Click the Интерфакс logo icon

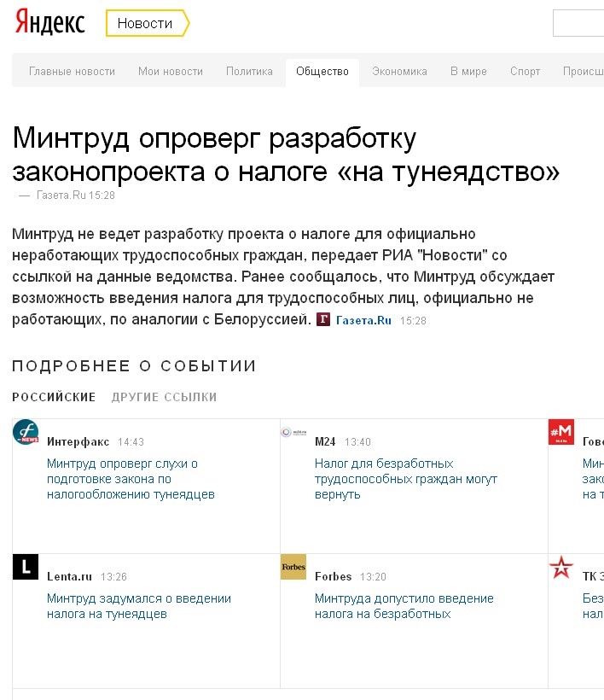click(26, 432)
